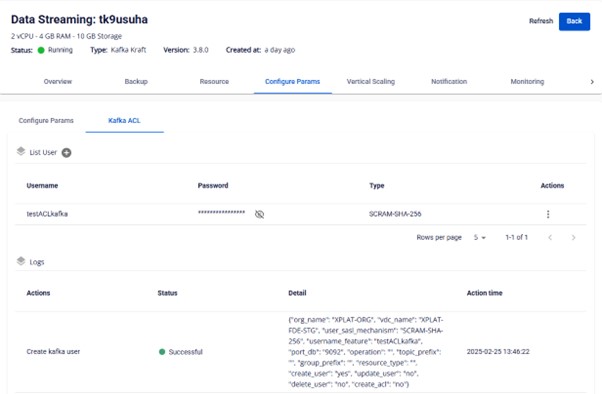Switch to Configure Params sub-tab
This screenshot has width=602, height=394.
pyautogui.click(x=46, y=121)
